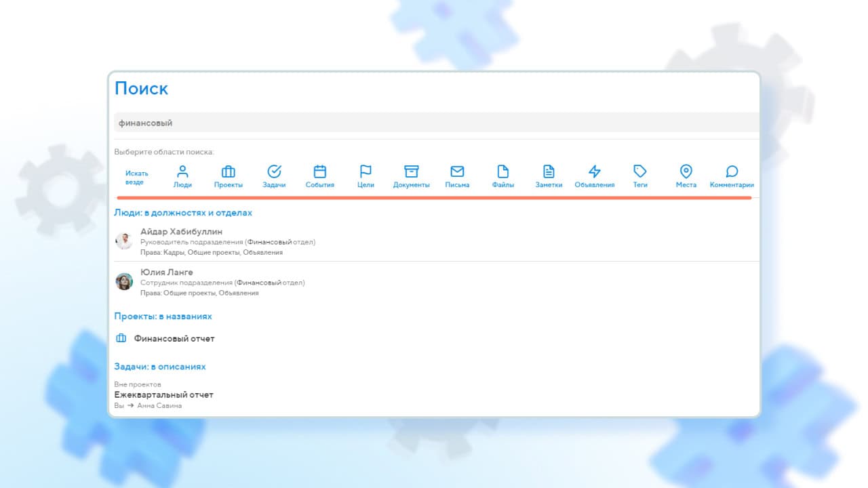The height and width of the screenshot is (488, 868).
Task: Filter search by Events (События) calendar icon
Action: [x=320, y=171]
